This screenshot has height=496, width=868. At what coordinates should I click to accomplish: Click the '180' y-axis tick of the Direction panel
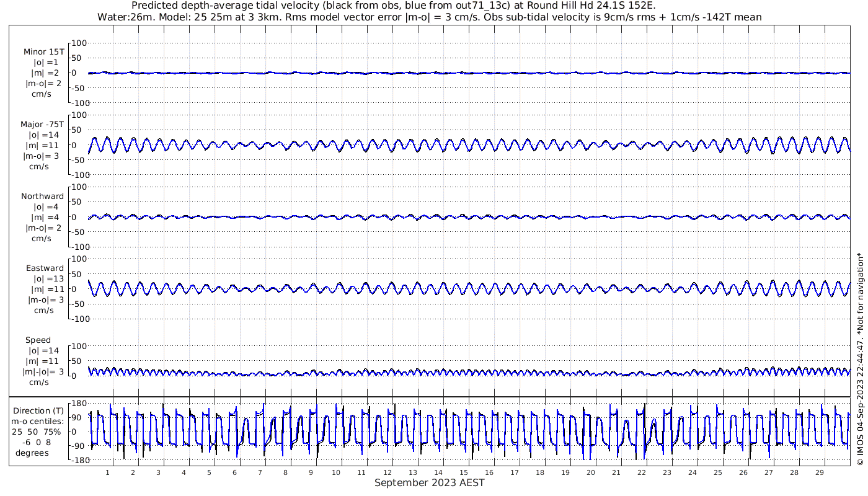coord(77,403)
